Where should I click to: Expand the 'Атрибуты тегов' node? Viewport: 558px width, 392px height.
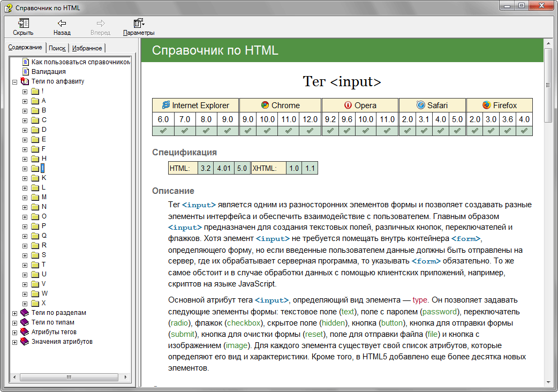(14, 333)
